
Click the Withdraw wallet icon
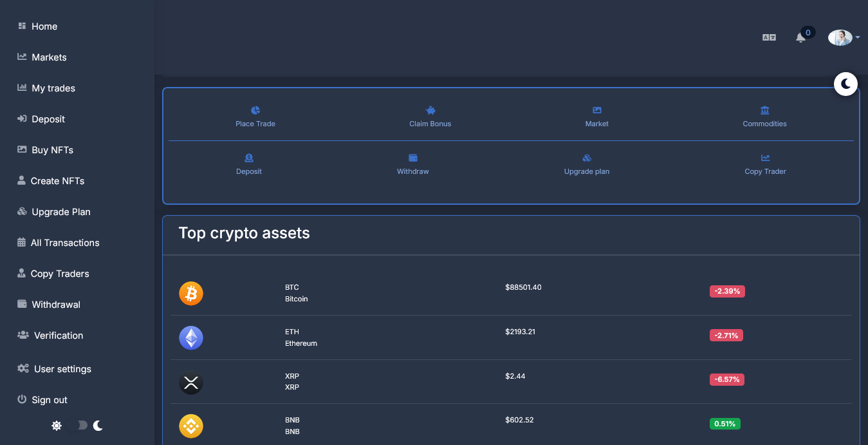[x=413, y=158]
